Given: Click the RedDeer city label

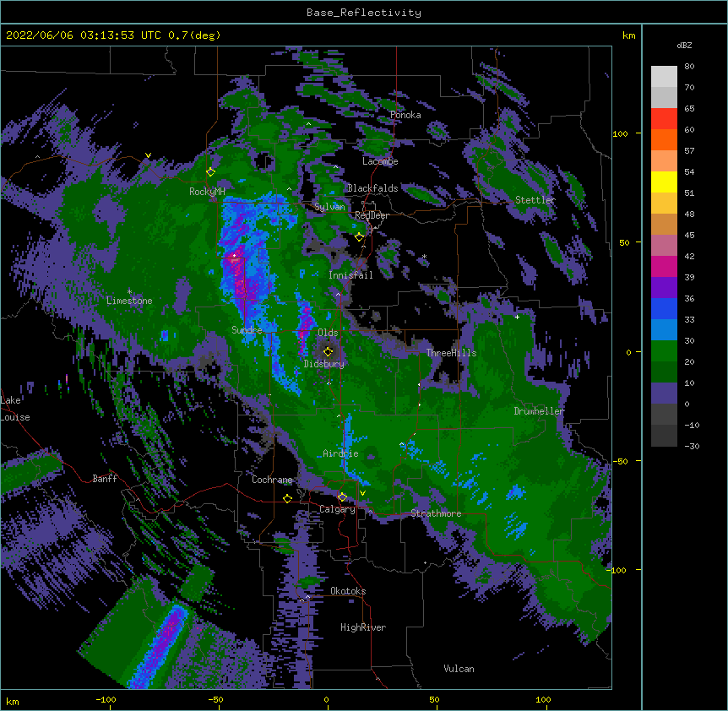Looking at the screenshot, I should [x=372, y=215].
